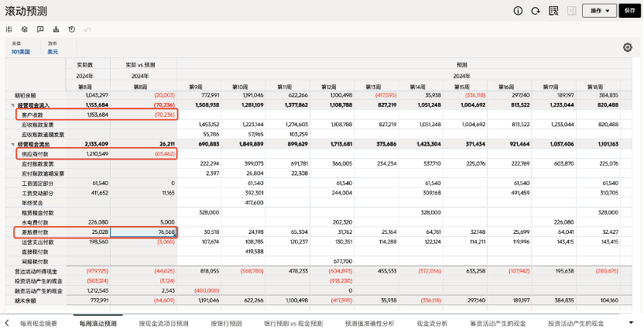Show more tabs with the bottom-right arrow

point(632,323)
